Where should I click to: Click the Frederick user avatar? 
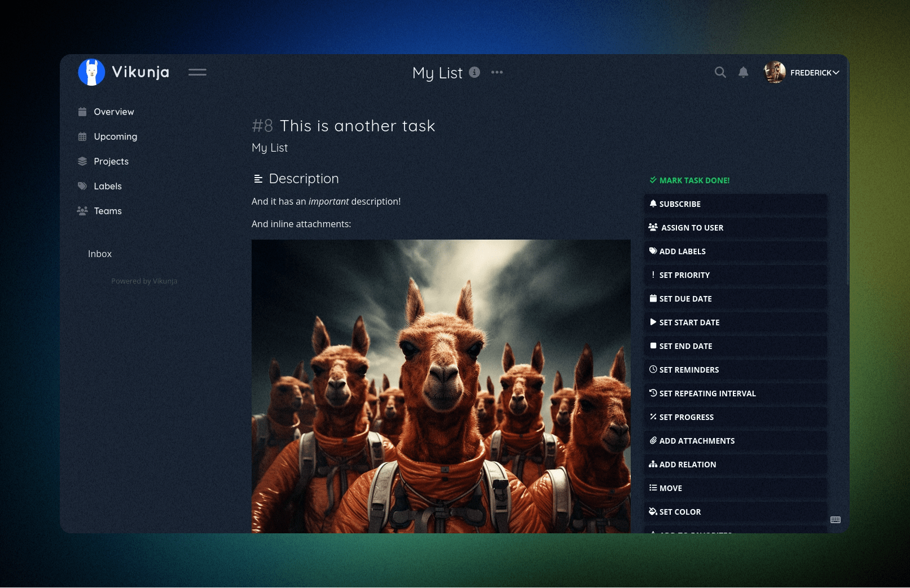pyautogui.click(x=775, y=72)
